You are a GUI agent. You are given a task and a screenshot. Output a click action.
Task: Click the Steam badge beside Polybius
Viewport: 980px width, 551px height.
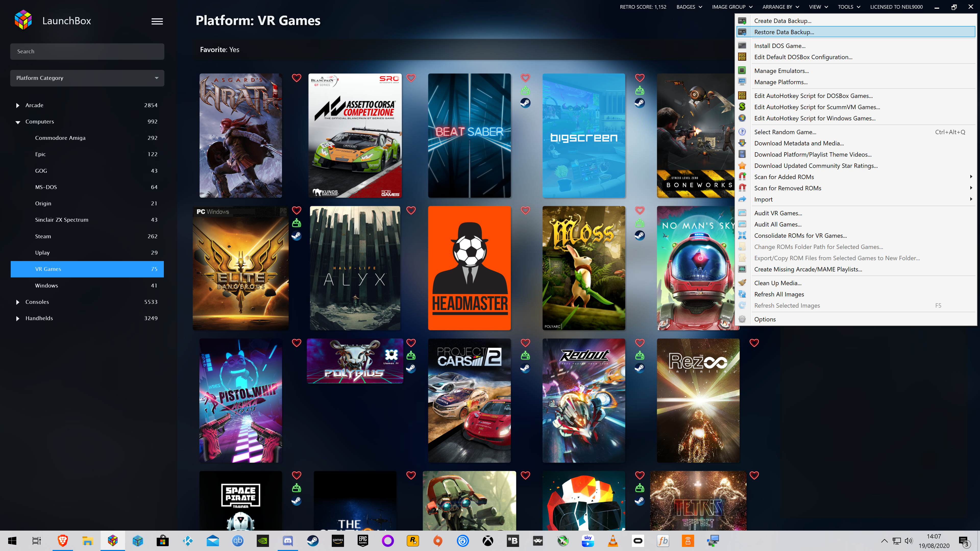coord(411,368)
